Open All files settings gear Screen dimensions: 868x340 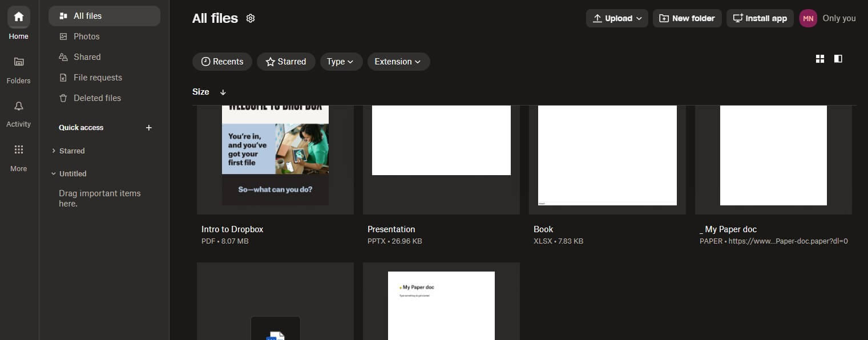tap(251, 18)
